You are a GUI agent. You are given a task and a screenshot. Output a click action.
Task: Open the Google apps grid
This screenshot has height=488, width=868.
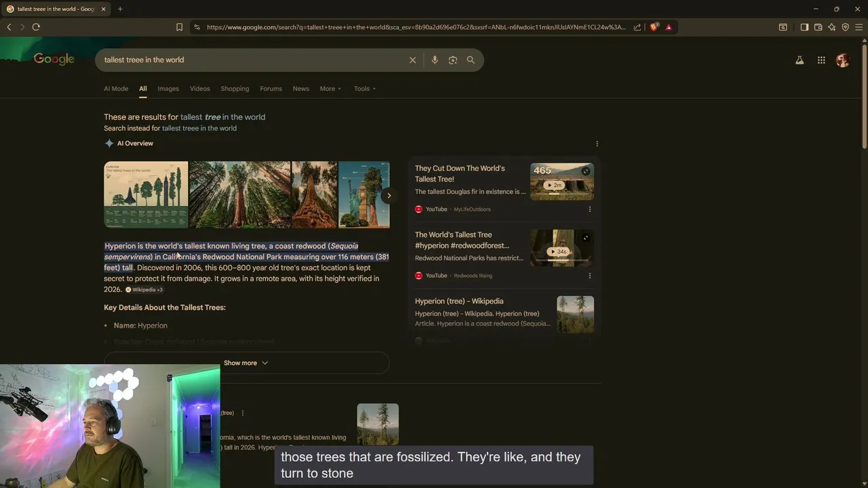(821, 60)
